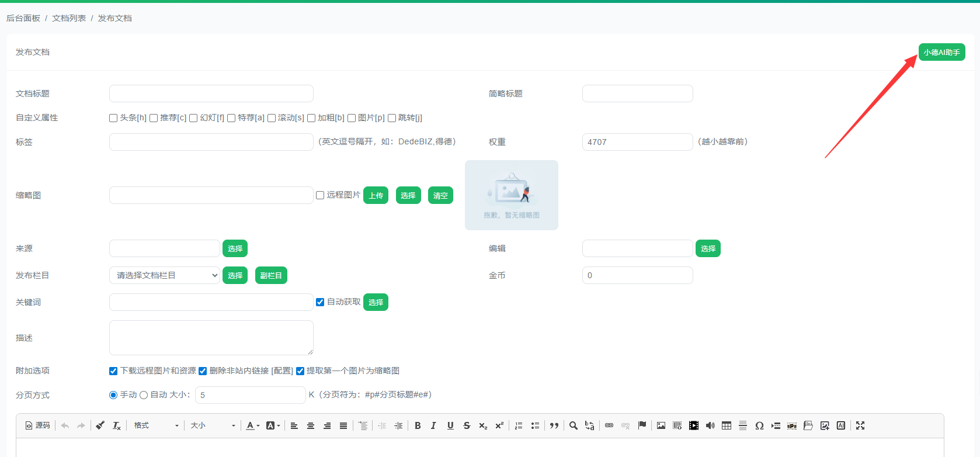This screenshot has width=980, height=457.
Task: Open the replace text tool
Action: (x=590, y=425)
